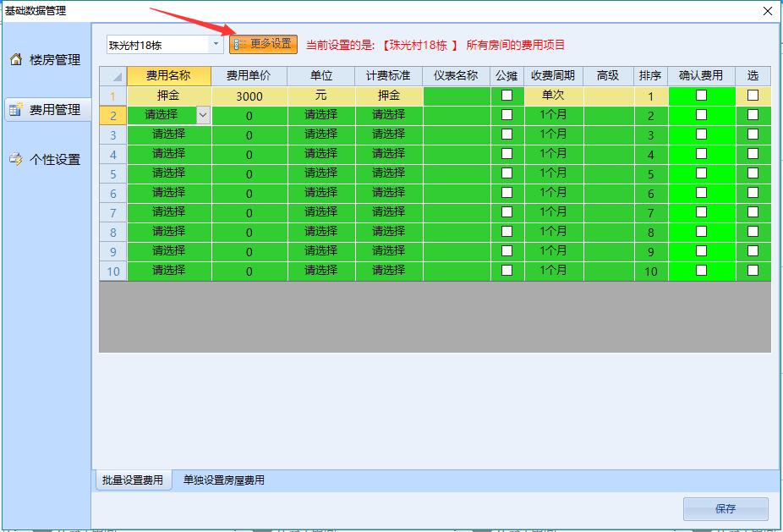
Task: Enable 确认费用 checkbox in row 8
Action: coord(701,231)
